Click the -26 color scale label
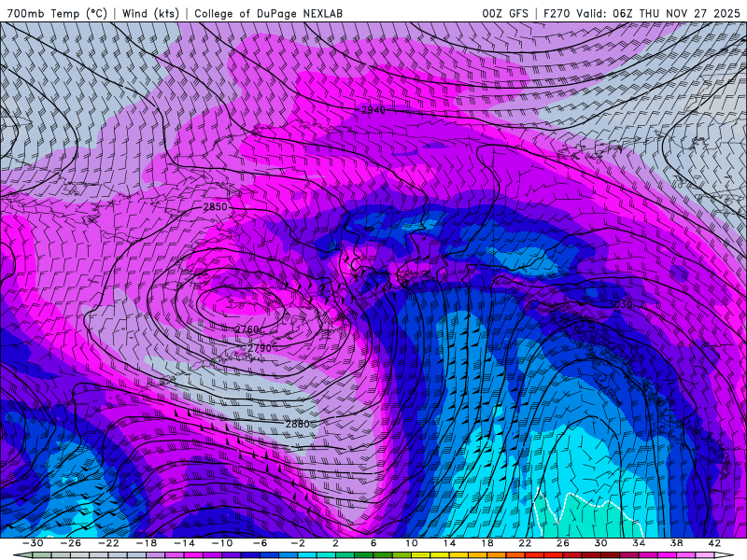The height and width of the screenshot is (560, 747). 71,543
